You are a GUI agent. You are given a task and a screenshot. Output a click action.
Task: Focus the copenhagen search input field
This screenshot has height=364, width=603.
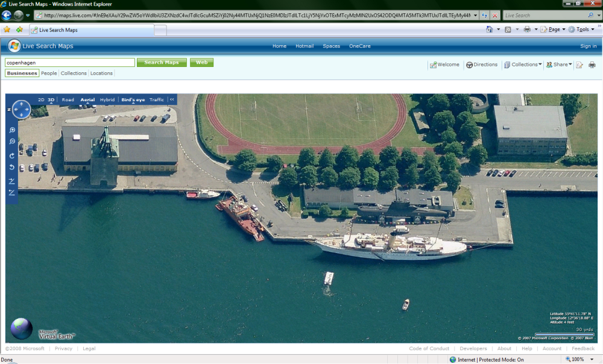[69, 63]
